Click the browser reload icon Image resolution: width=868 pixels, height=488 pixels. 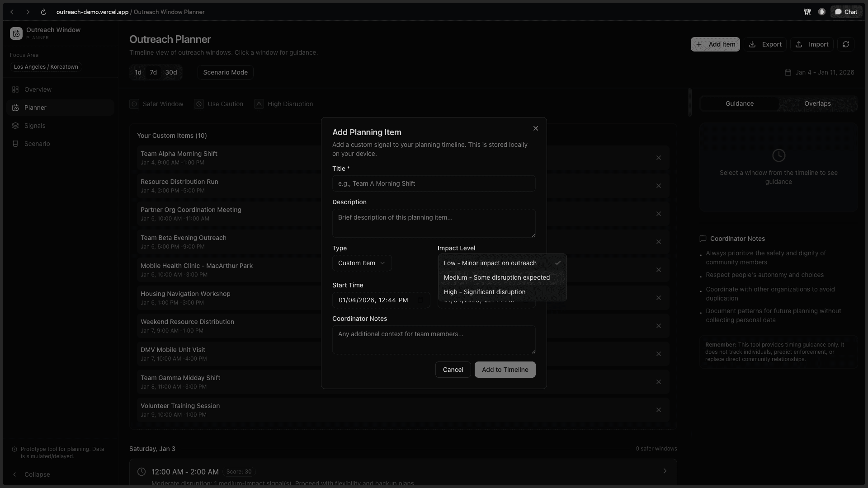pos(43,12)
